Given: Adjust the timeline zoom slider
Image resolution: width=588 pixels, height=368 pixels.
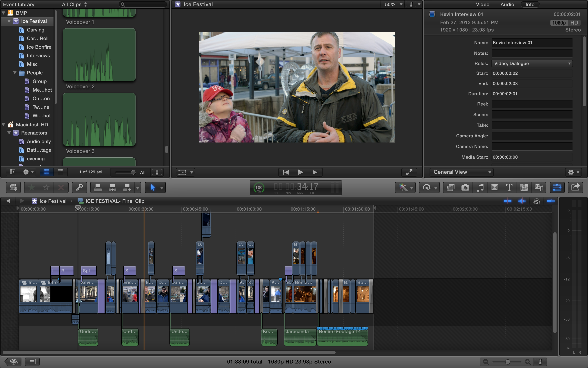Looking at the screenshot, I should point(507,362).
